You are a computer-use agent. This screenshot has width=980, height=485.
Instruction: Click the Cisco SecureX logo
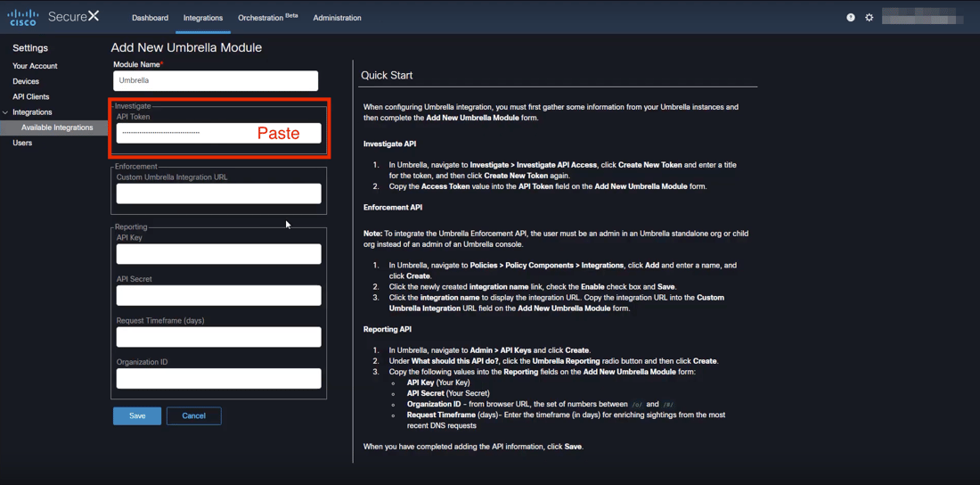tap(53, 17)
